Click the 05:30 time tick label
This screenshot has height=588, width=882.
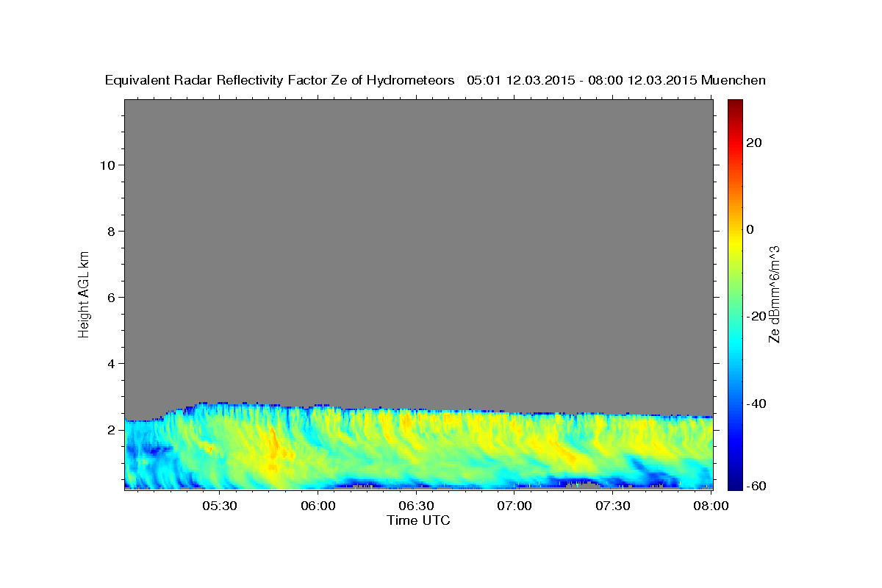220,506
